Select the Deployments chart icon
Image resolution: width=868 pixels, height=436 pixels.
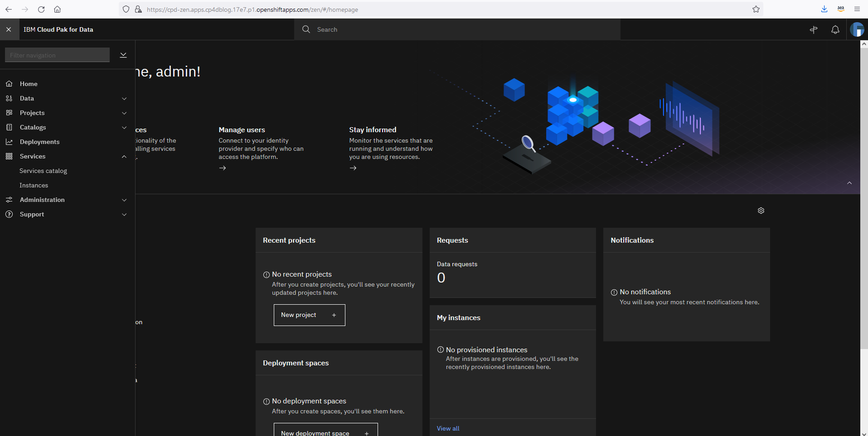tap(9, 142)
